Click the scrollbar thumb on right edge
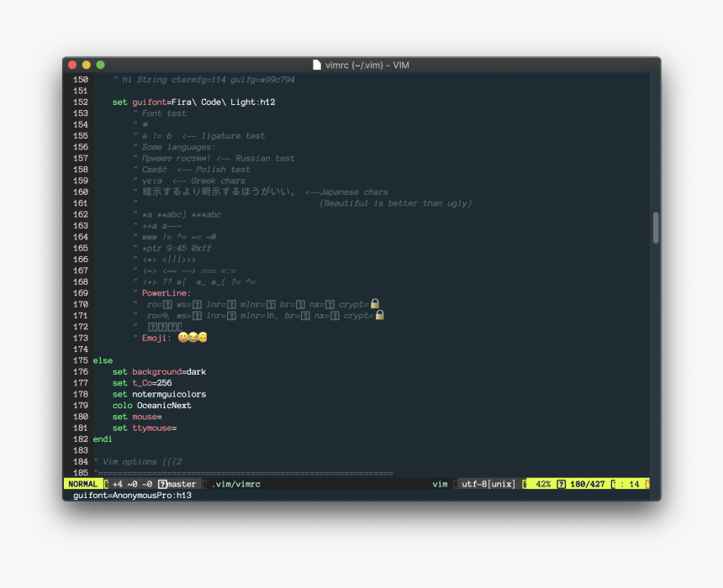The image size is (723, 588). point(655,227)
